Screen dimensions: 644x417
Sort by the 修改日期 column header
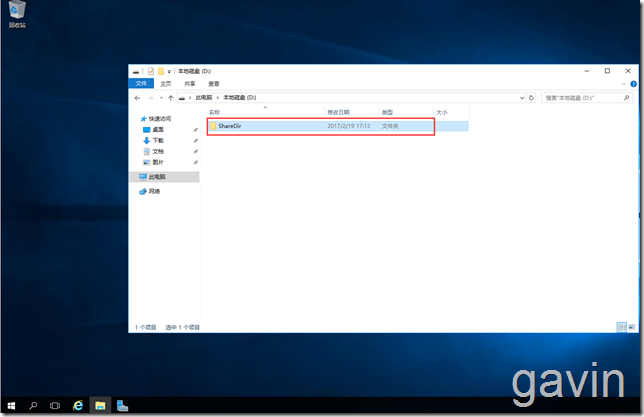tap(338, 112)
